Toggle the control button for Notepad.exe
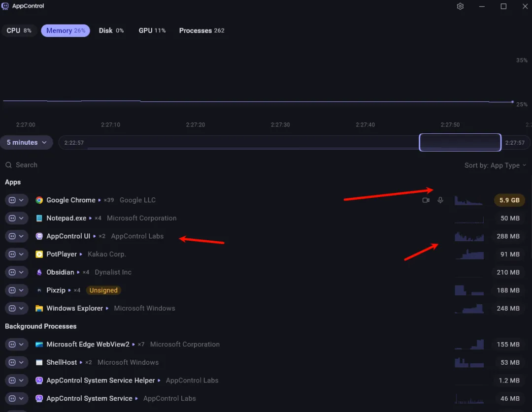Viewport: 532px width, 412px height. (12, 218)
